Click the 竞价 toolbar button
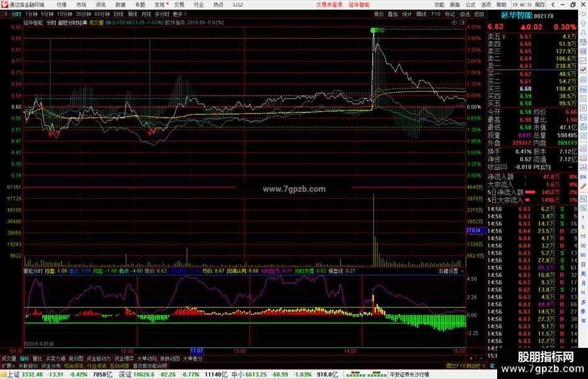The image size is (588, 379). (379, 14)
